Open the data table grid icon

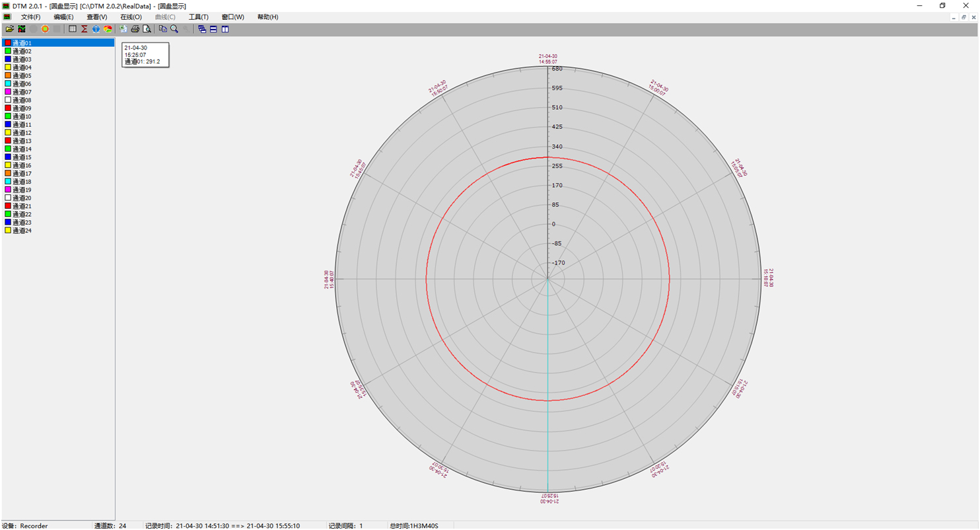73,29
